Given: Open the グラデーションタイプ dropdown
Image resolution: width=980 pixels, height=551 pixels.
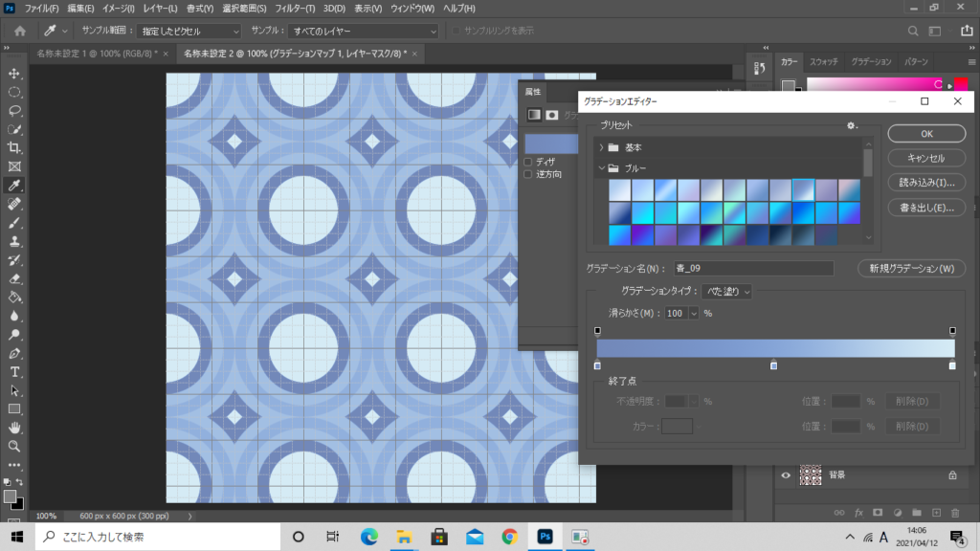Looking at the screenshot, I should [x=726, y=291].
